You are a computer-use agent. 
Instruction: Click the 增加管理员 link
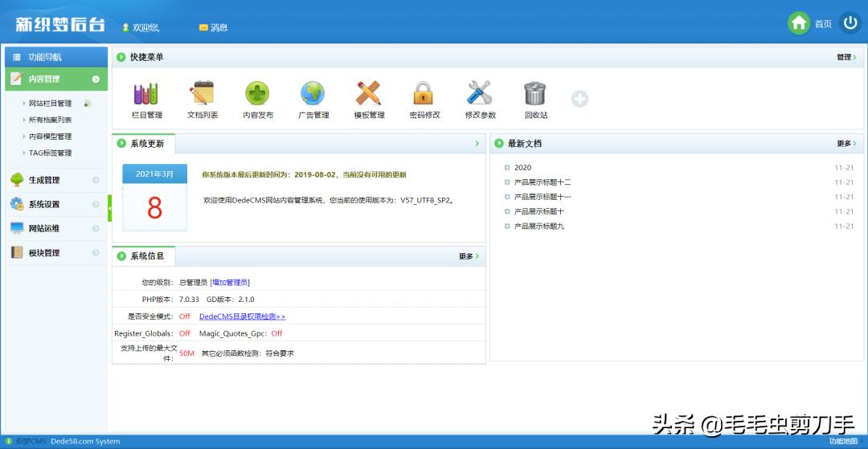[x=230, y=283]
